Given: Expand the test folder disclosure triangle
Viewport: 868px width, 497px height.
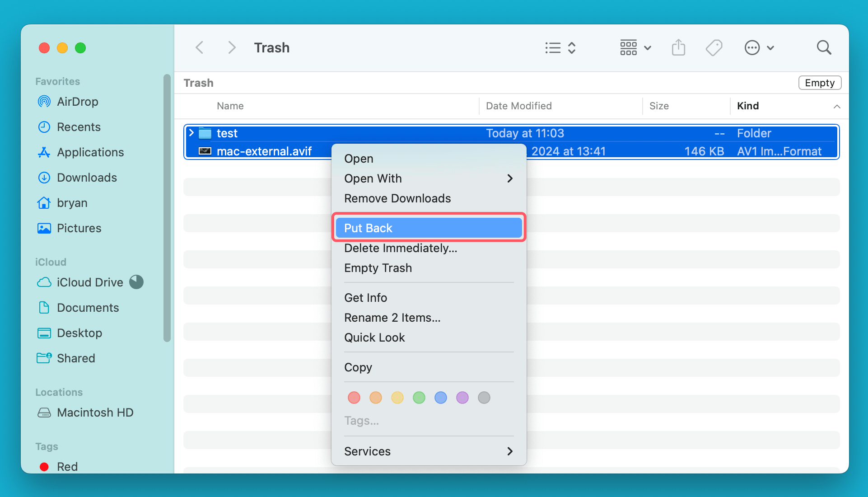Looking at the screenshot, I should (191, 133).
